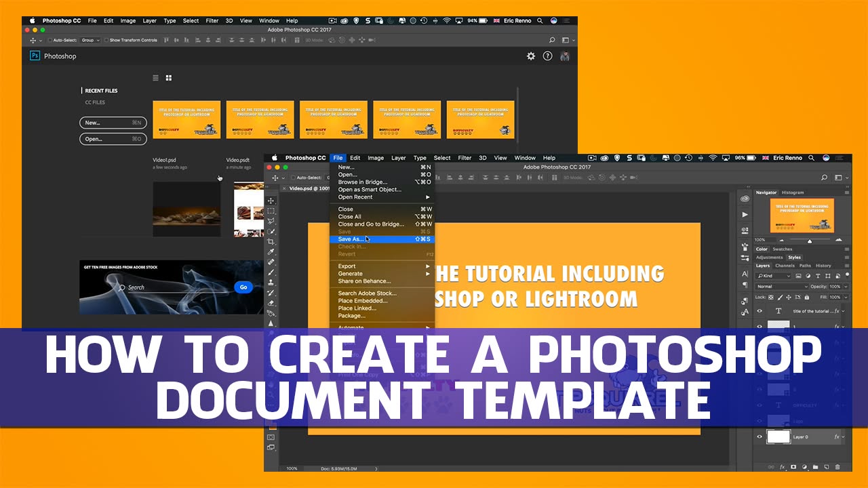Screen dimensions: 868x488
Task: Select the RECENT FILES section
Action: pyautogui.click(x=101, y=91)
